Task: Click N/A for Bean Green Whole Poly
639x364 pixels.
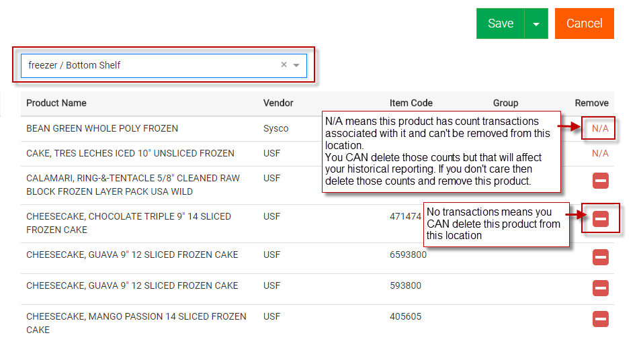Action: click(x=599, y=128)
